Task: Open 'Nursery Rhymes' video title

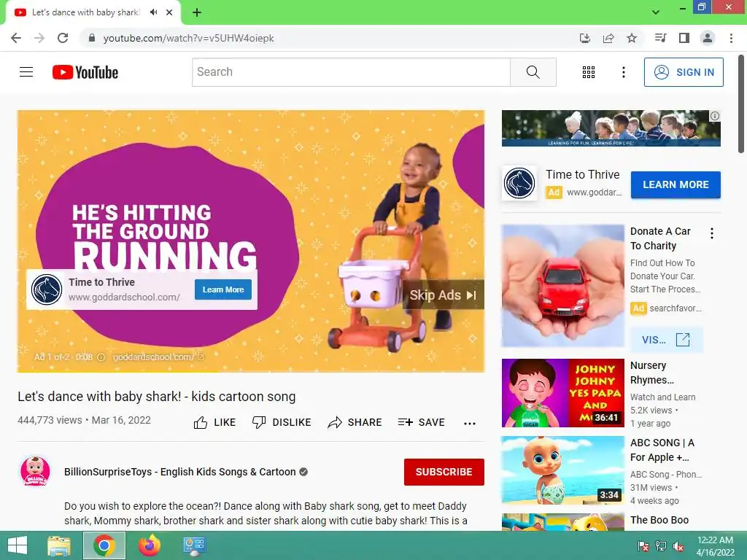Action: tap(651, 373)
